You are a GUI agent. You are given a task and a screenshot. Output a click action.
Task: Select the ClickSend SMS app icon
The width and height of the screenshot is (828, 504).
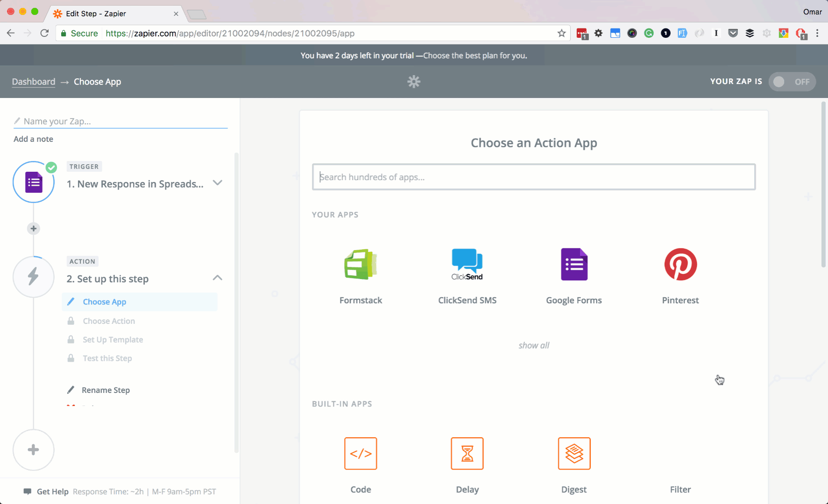[x=467, y=264]
